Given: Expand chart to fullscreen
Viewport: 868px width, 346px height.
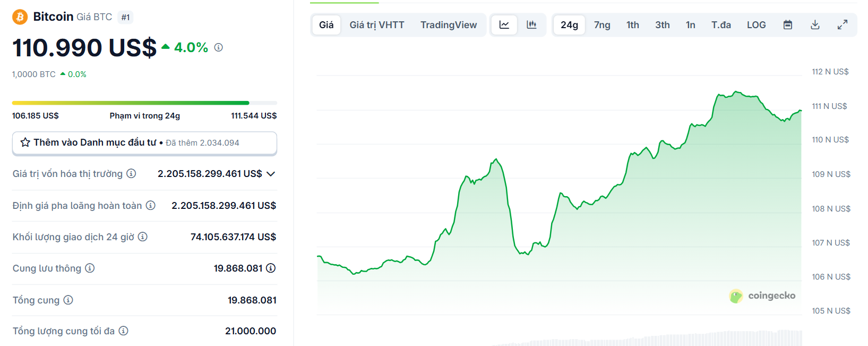Looking at the screenshot, I should (843, 25).
